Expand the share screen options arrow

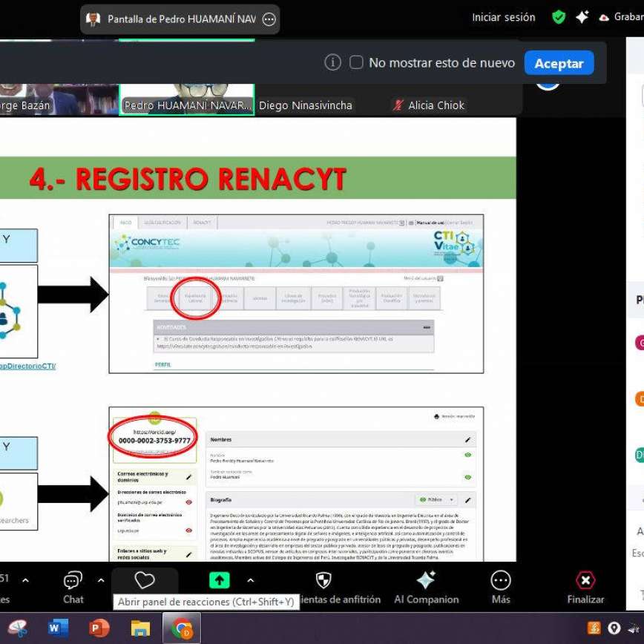(x=250, y=580)
